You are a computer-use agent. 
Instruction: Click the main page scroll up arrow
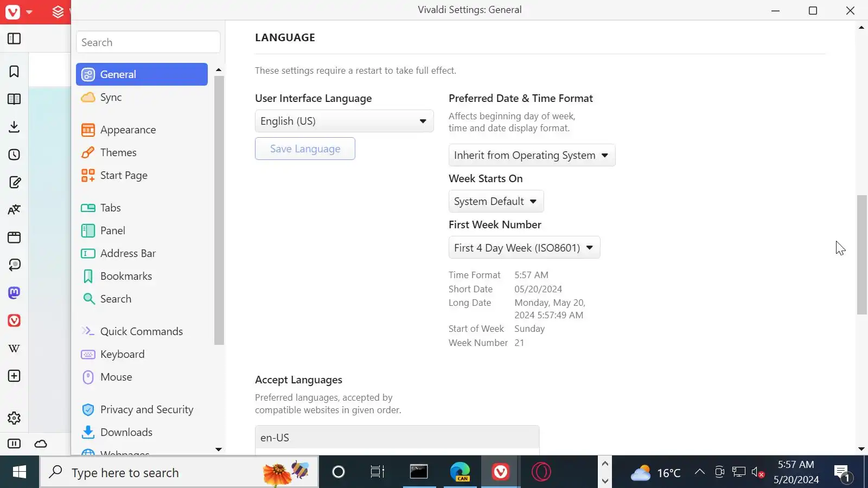click(861, 27)
